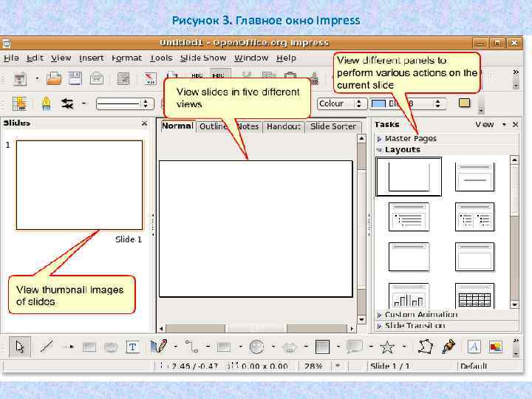Screen dimensions: 532x399
Task: Select the Ellipse tool
Action: pyautogui.click(x=111, y=347)
